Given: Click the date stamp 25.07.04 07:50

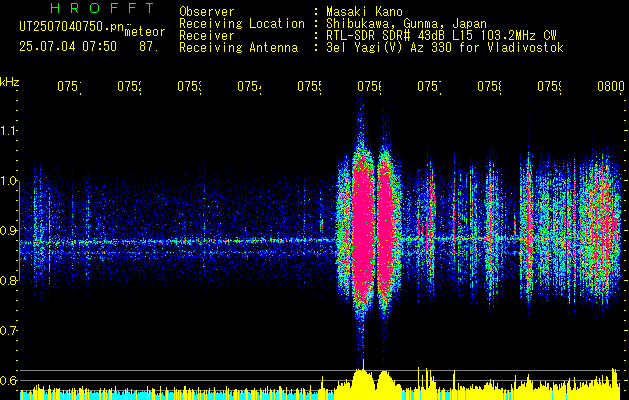Looking at the screenshot, I should [x=68, y=47].
